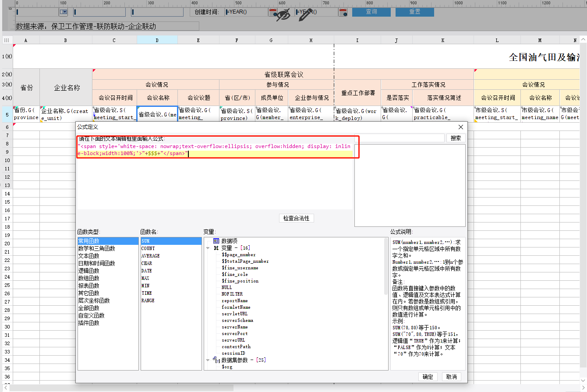Click the calendar icon before the 查询 button
This screenshot has width=587, height=392.
(343, 12)
